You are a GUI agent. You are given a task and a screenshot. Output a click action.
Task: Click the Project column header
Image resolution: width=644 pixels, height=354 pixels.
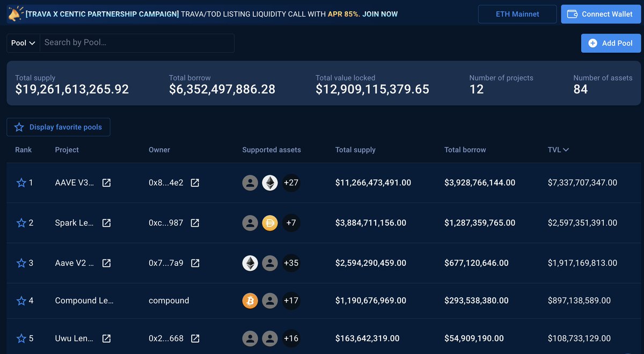tap(67, 150)
